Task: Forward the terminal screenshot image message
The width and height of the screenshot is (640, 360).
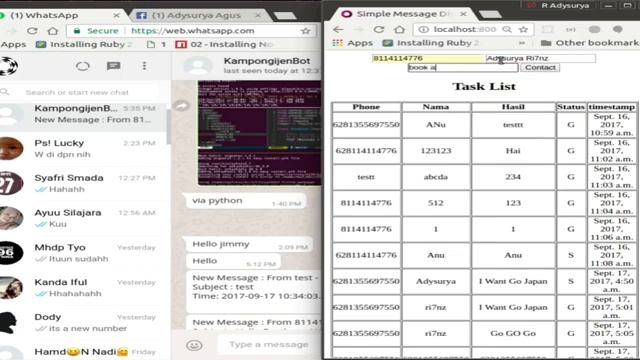Action: (182, 106)
